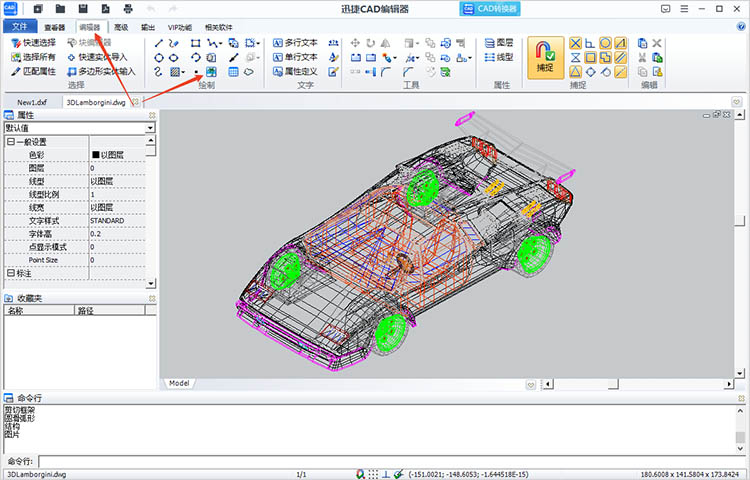
Task: Click the Help question mark icon
Action: [x=741, y=27]
